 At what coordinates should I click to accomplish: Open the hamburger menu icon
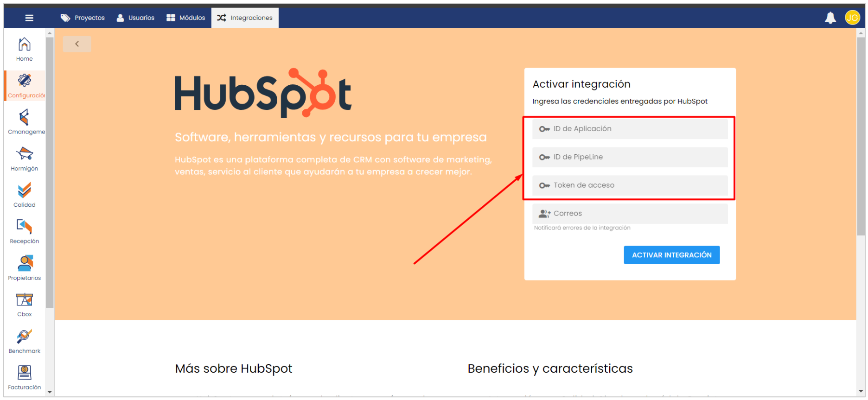click(29, 18)
